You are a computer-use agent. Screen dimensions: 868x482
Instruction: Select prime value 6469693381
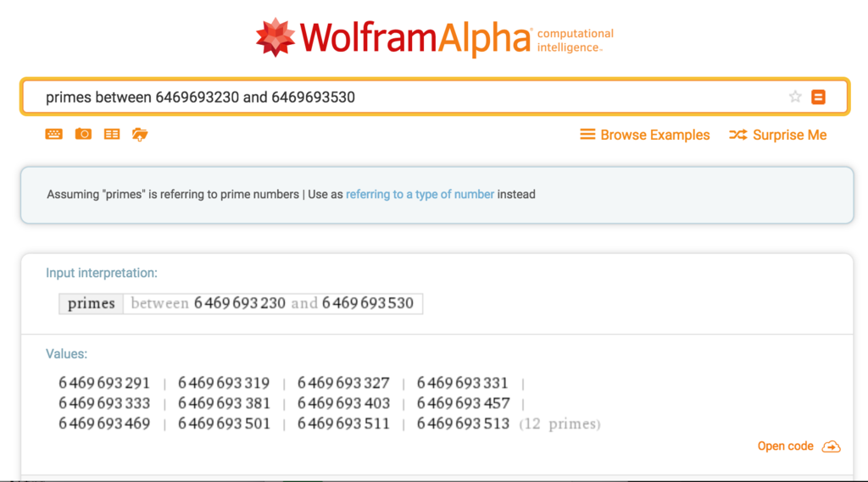(x=224, y=403)
